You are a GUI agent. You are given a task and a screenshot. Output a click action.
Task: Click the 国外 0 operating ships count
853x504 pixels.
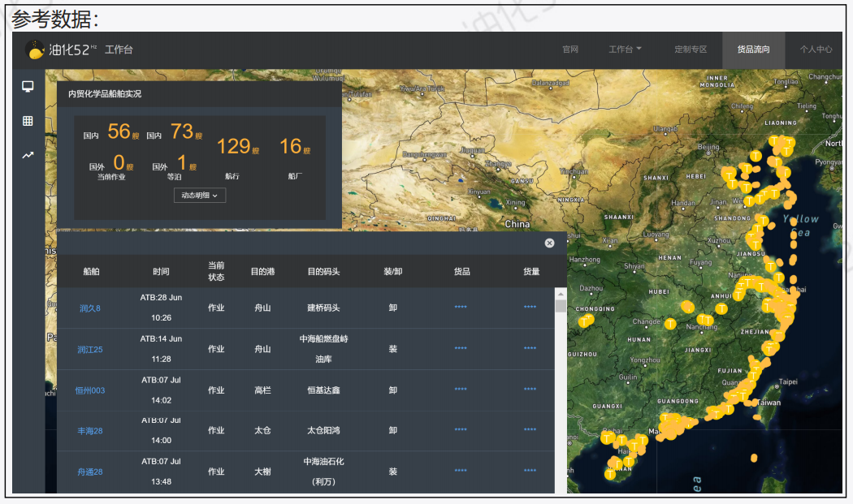coord(119,162)
